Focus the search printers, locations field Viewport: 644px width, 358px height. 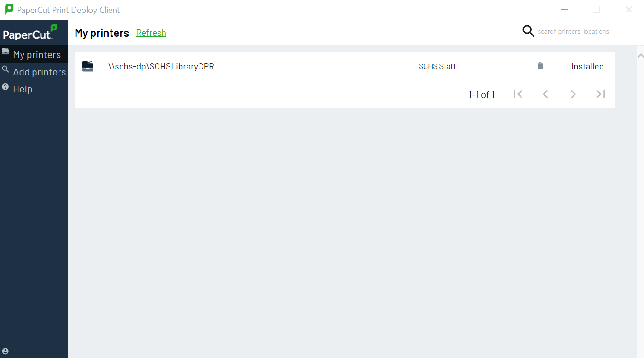pyautogui.click(x=586, y=31)
